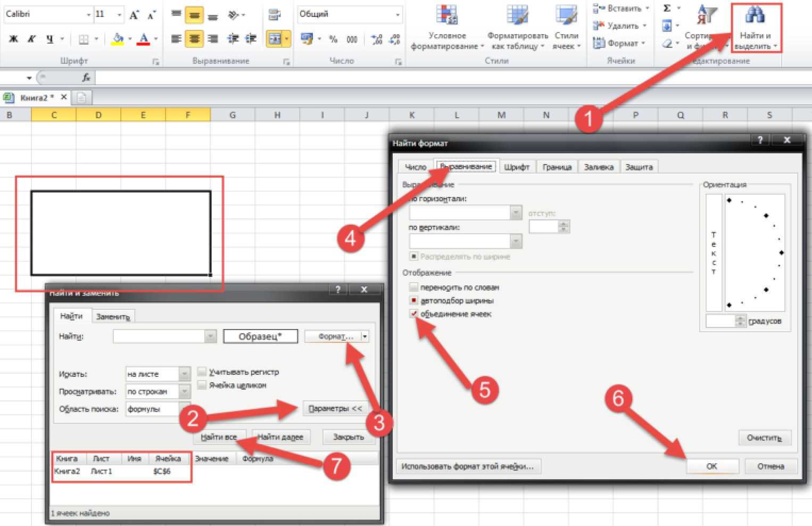Click the Decrease Font Size icon
Image resolution: width=812 pixels, height=526 pixels.
tap(152, 15)
